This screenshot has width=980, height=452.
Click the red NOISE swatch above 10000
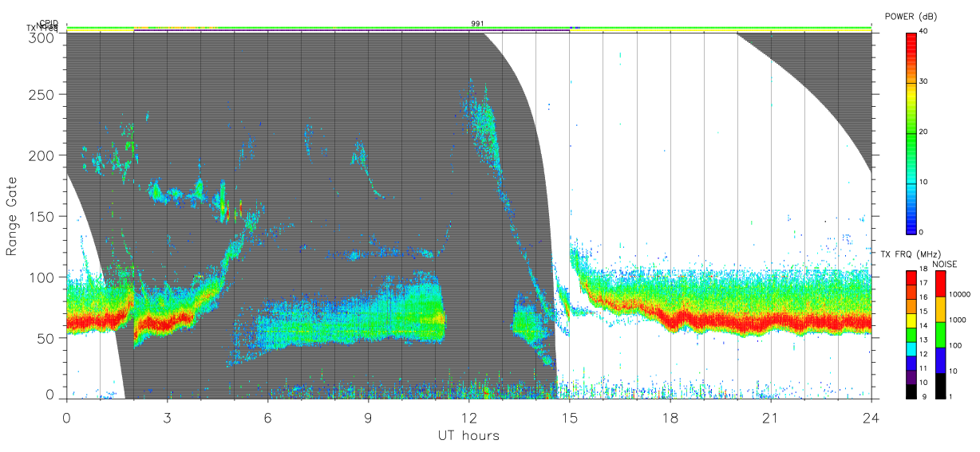pos(939,284)
